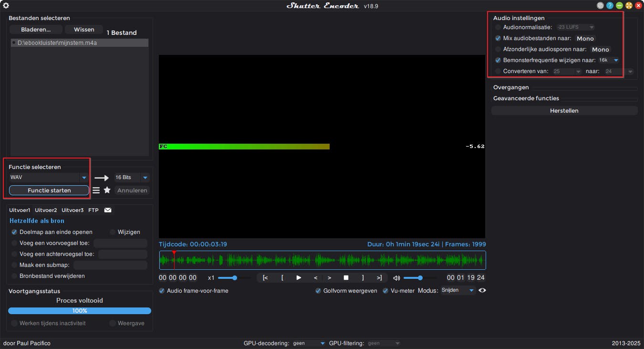Screen dimensions: 644x349
Task: Switch to the FTP tab
Action: 93,210
